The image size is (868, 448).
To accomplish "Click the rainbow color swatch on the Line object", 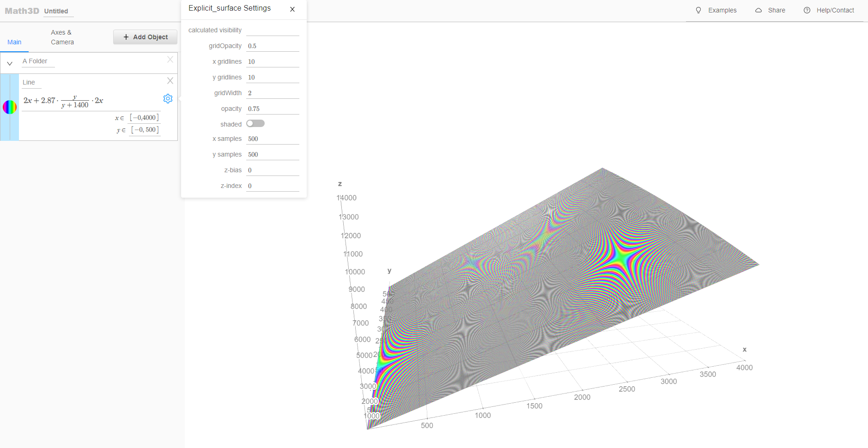I will [10, 107].
